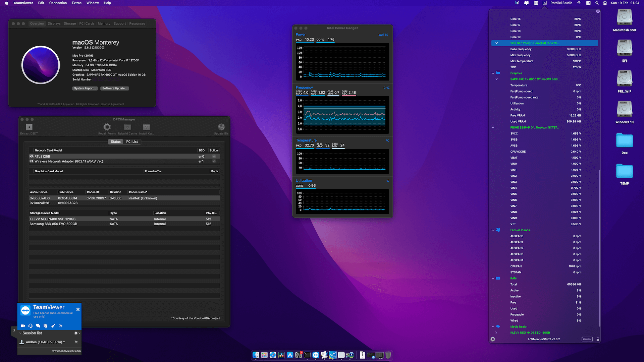Click TeamViewer headset audio icon
Screen dimensions: 644x362
pos(31,326)
